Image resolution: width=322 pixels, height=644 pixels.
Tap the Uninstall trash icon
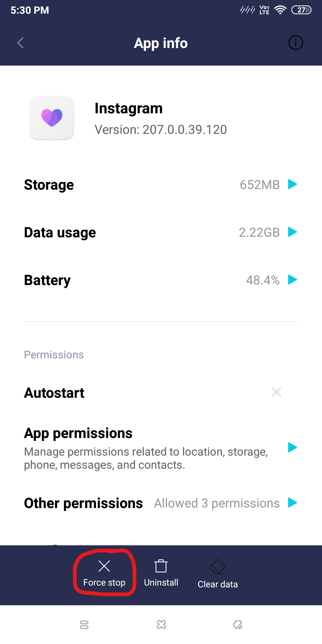tap(161, 566)
